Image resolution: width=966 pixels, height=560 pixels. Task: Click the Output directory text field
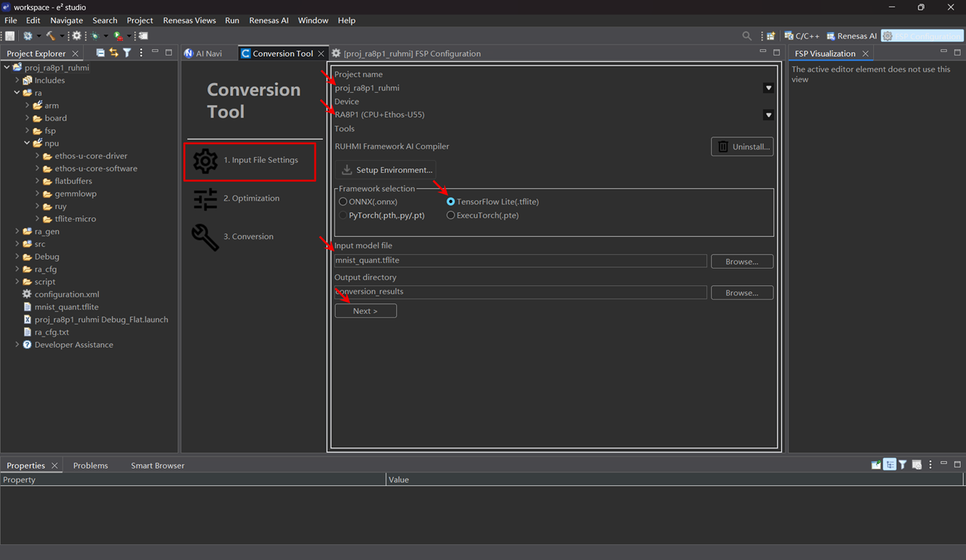pos(521,292)
